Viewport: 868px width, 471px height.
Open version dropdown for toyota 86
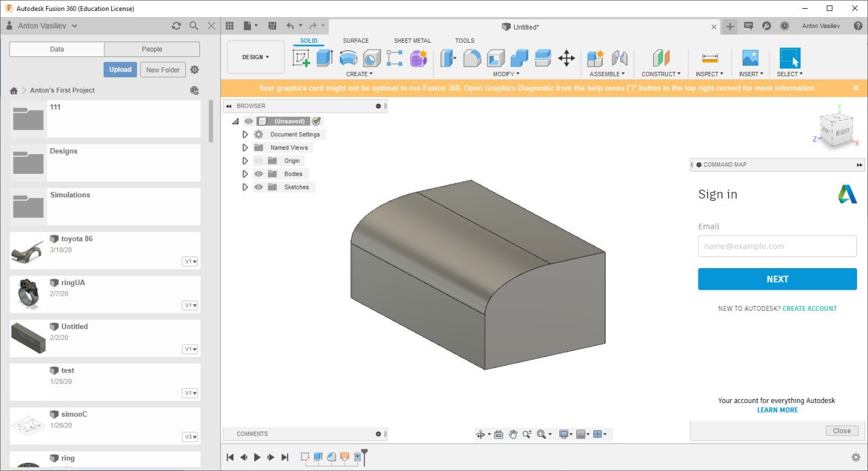(191, 261)
